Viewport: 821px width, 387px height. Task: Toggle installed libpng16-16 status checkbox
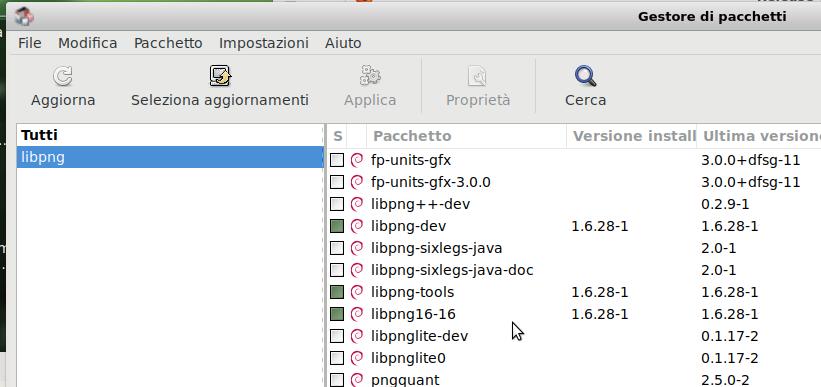tap(337, 314)
